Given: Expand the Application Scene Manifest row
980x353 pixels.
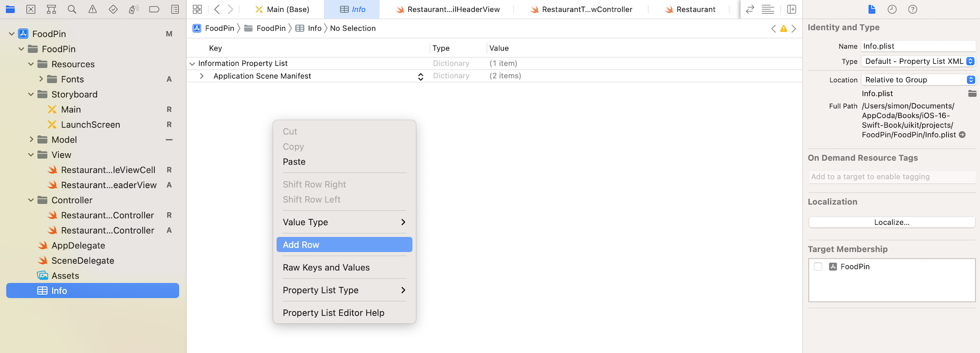Looking at the screenshot, I should pos(202,76).
